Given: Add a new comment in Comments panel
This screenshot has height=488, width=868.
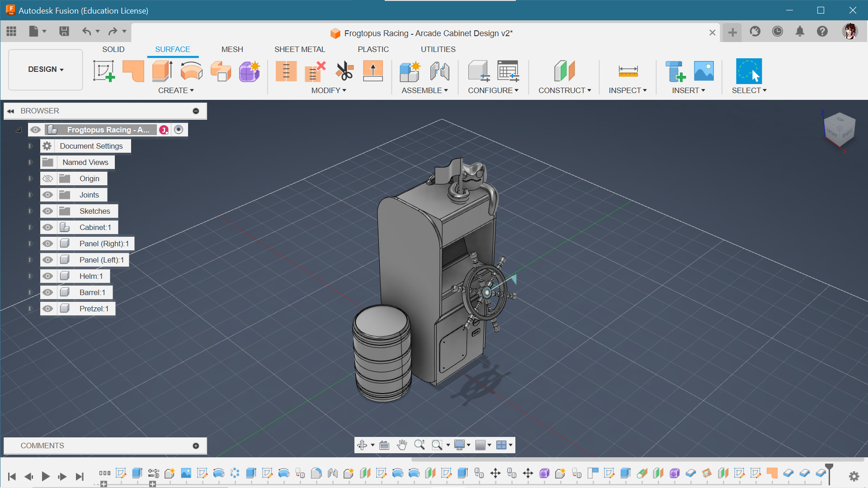Looking at the screenshot, I should 196,445.
